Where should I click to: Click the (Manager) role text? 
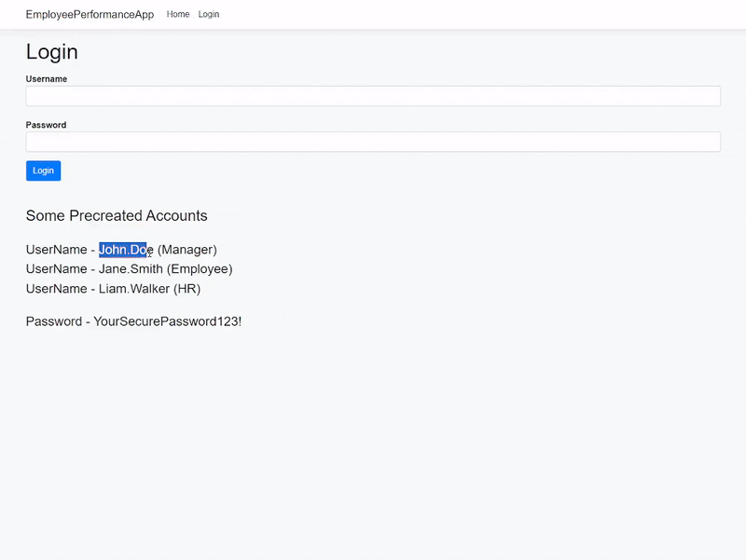click(187, 250)
